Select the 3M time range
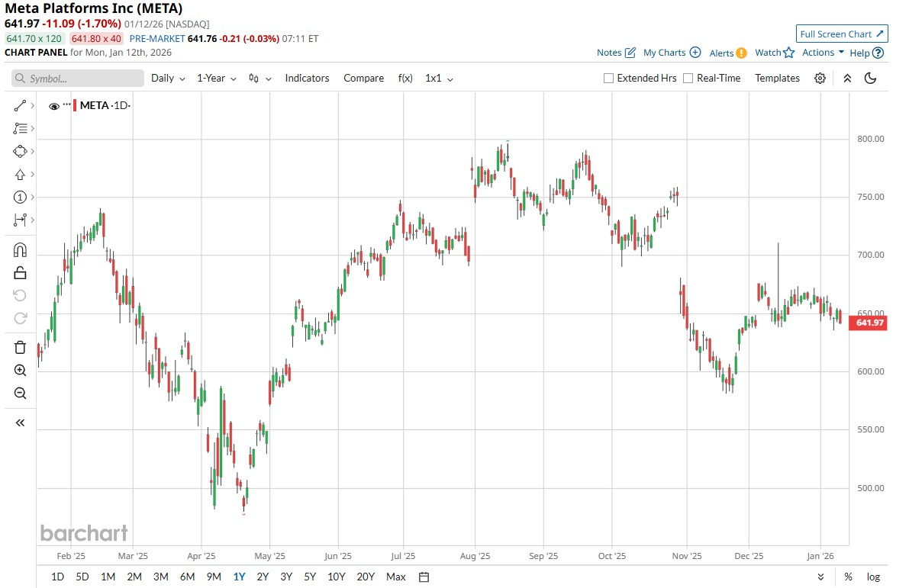This screenshot has height=588, width=909. 160,577
